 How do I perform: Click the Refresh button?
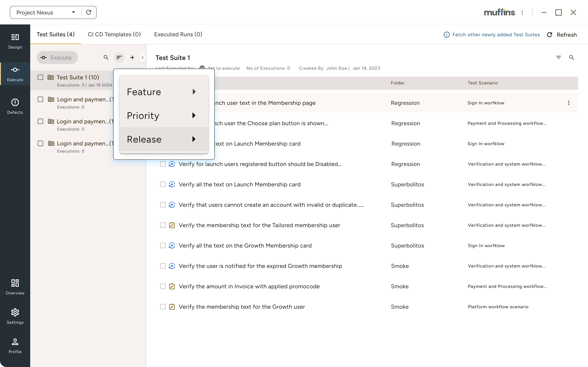tap(562, 34)
